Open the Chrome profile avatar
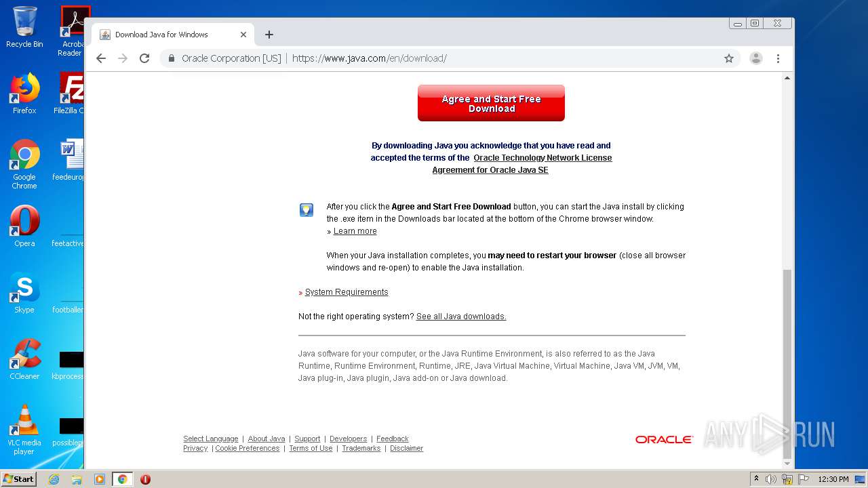868x488 pixels. pos(756,58)
